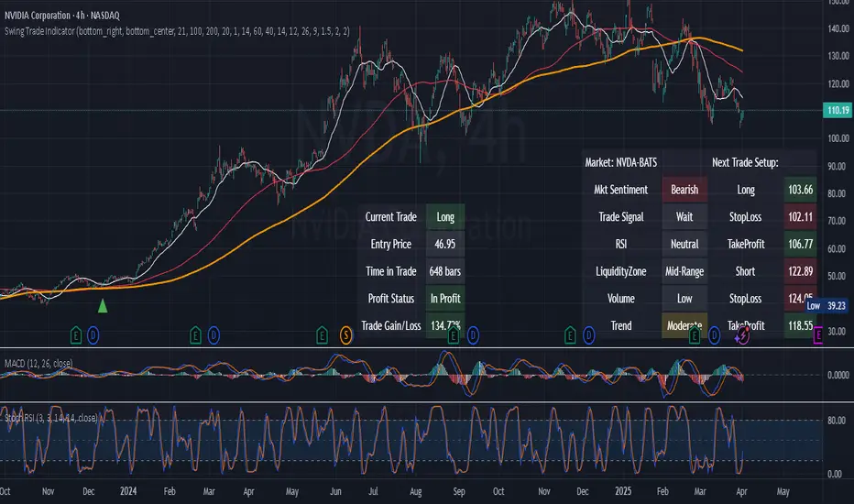Click the Current Trade 'Long' value cell
This screenshot has height=504, width=854.
coord(445,217)
